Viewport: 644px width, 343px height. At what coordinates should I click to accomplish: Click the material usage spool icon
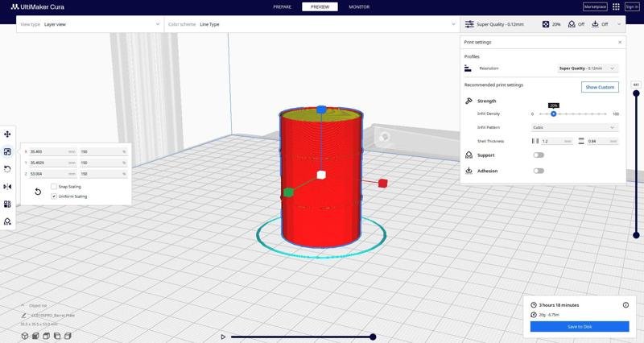[x=534, y=315]
